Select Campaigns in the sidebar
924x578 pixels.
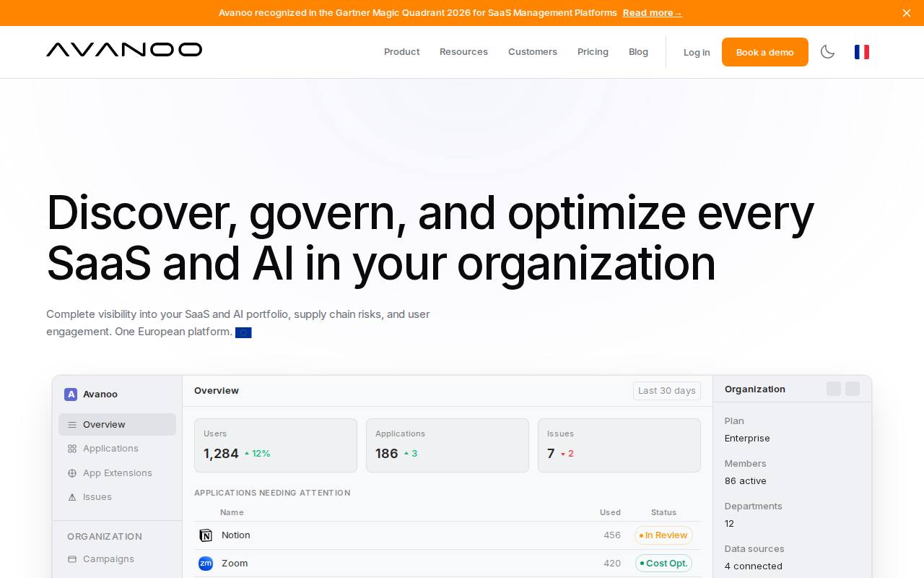point(117,559)
